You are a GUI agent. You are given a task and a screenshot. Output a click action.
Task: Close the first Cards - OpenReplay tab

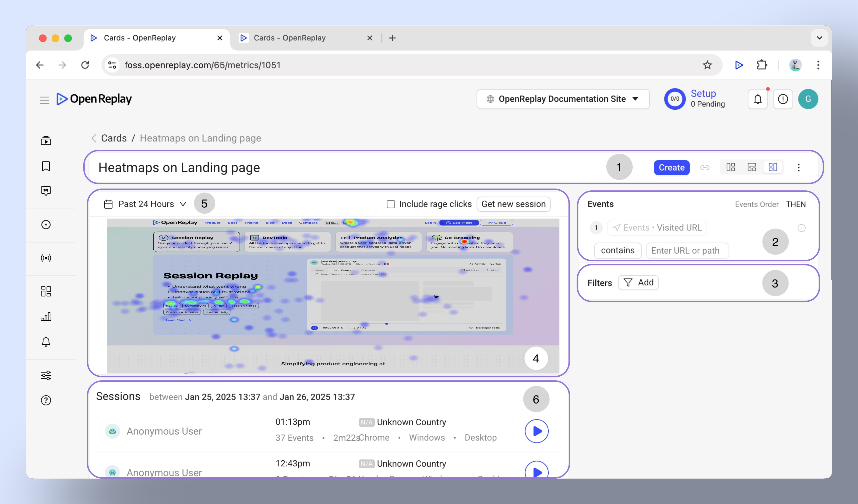(220, 38)
